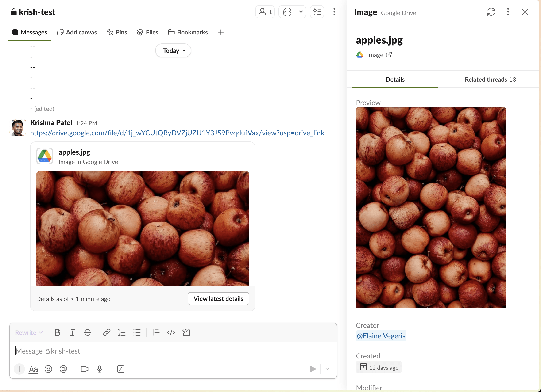Click the Message krish-test input field

167,351
